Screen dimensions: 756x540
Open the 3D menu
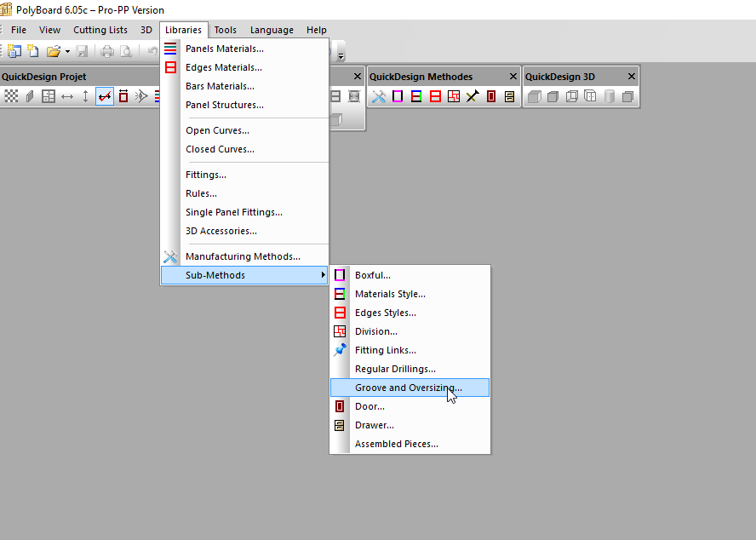146,30
